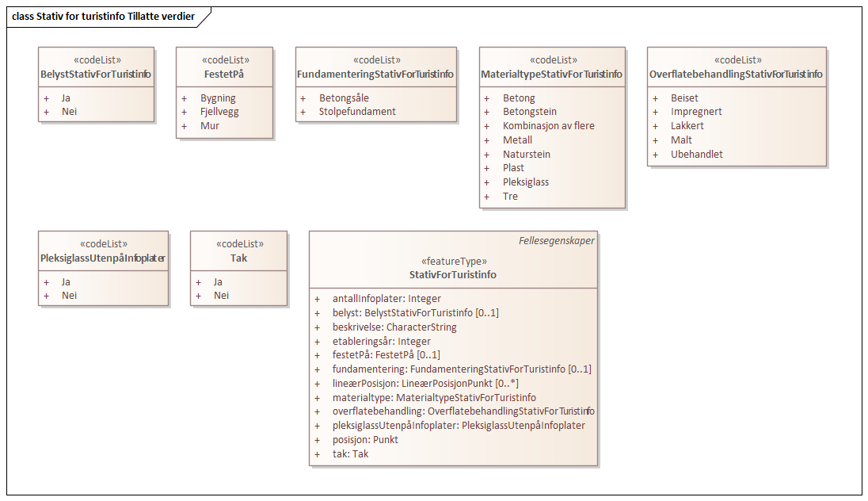868x501 pixels.
Task: Click the Pleksiglass material value
Action: point(526,182)
